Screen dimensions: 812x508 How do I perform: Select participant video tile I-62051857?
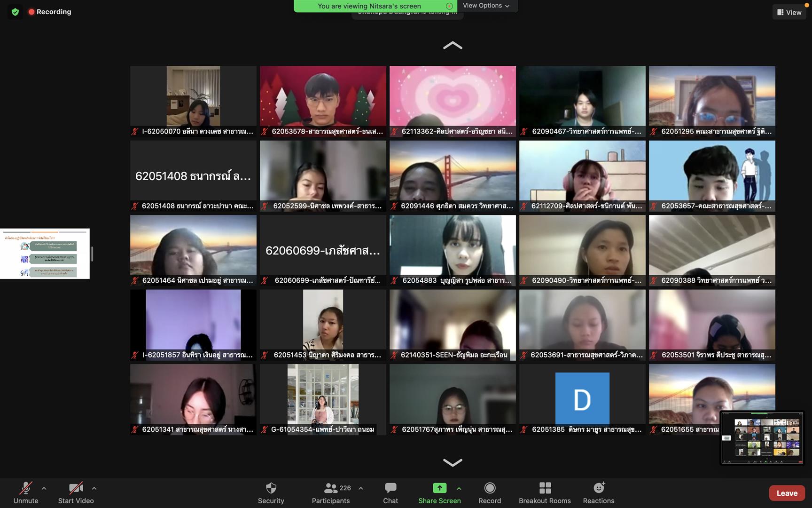pos(193,325)
